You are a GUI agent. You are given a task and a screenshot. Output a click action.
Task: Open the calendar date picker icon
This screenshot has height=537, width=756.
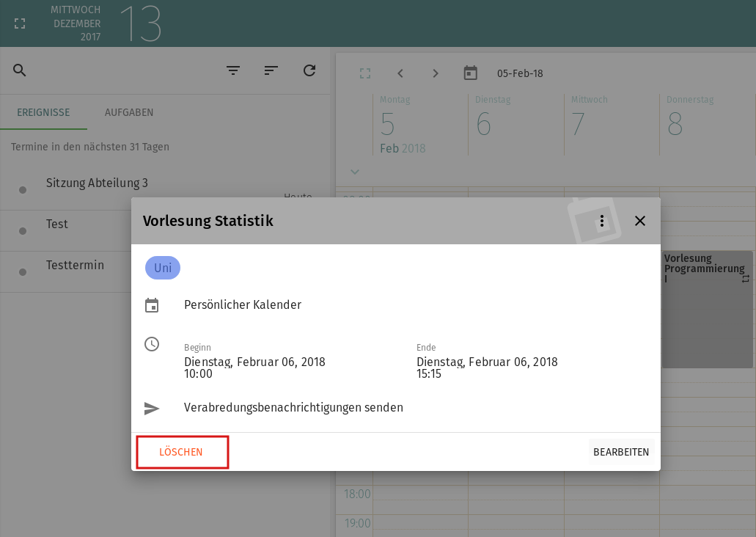click(471, 73)
